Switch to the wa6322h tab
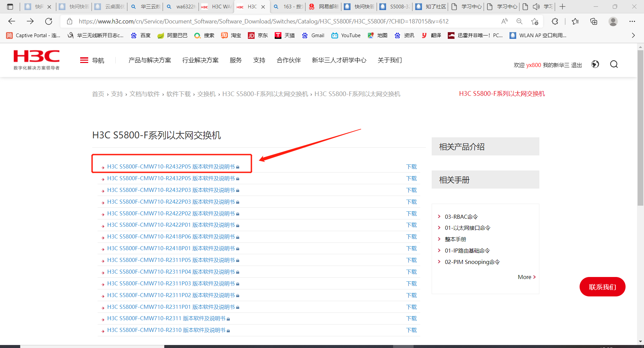 tap(181, 7)
